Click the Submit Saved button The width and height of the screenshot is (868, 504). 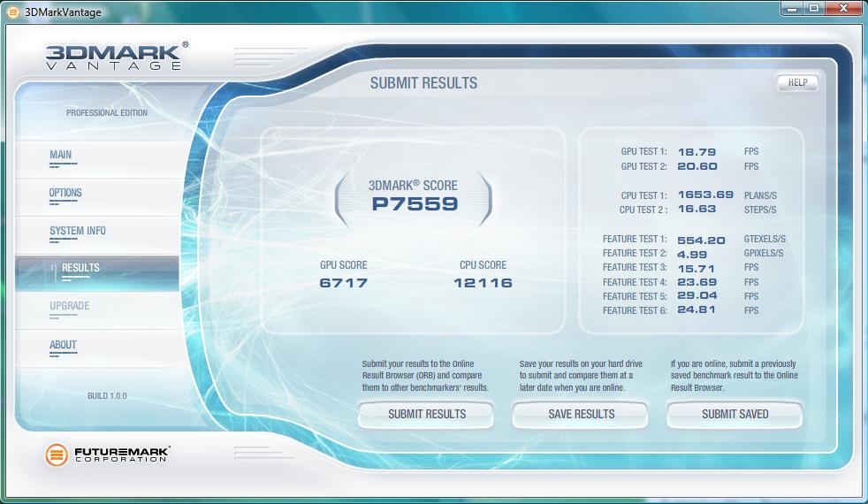click(x=735, y=415)
